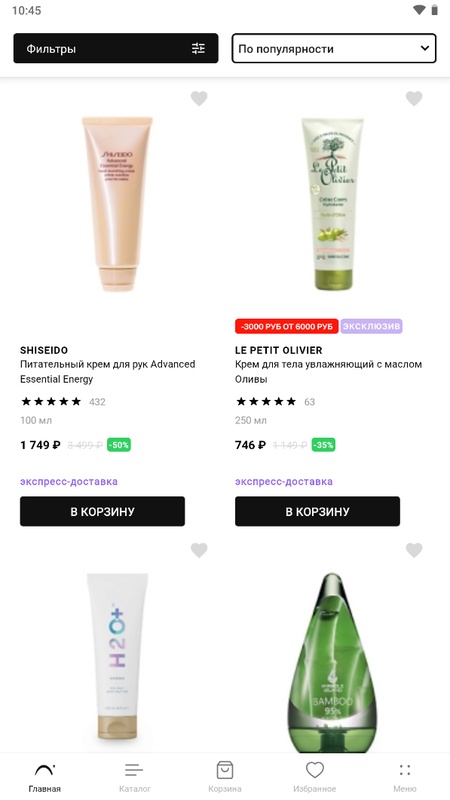Screen dimensions: 450x800
Task: Open the Избранное favorites icon
Action: coord(315,769)
